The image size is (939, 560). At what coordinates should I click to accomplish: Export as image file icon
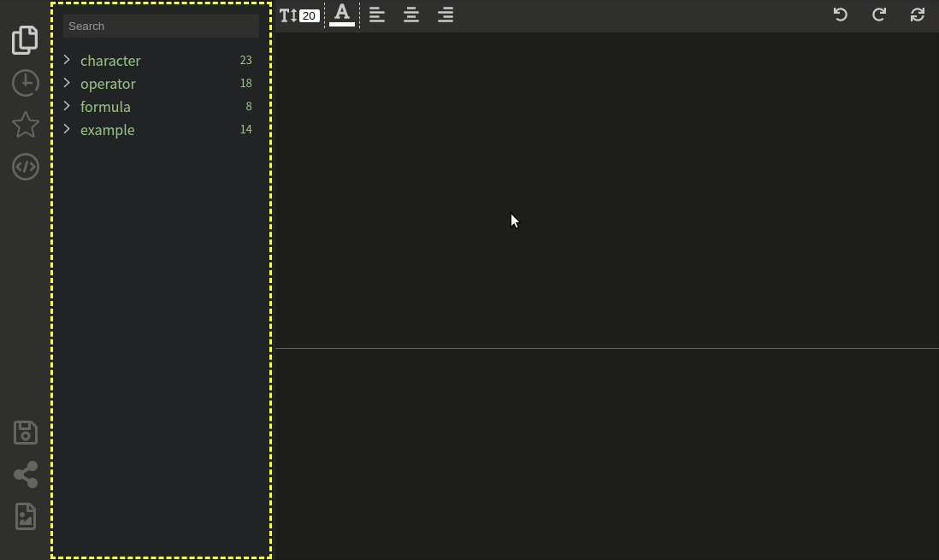(26, 516)
